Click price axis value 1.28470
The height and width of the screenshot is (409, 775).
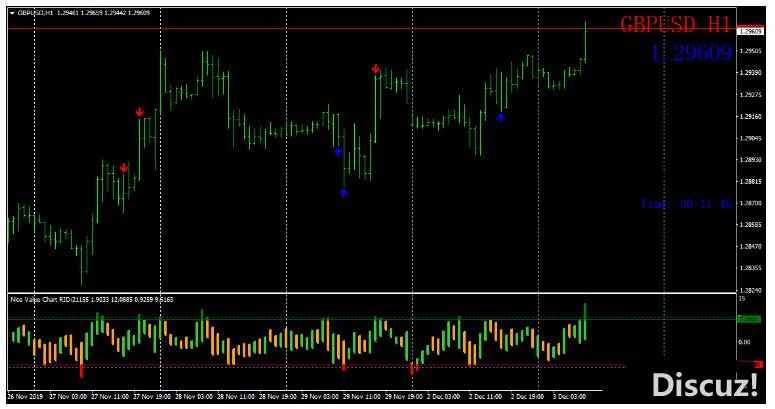[x=749, y=246]
